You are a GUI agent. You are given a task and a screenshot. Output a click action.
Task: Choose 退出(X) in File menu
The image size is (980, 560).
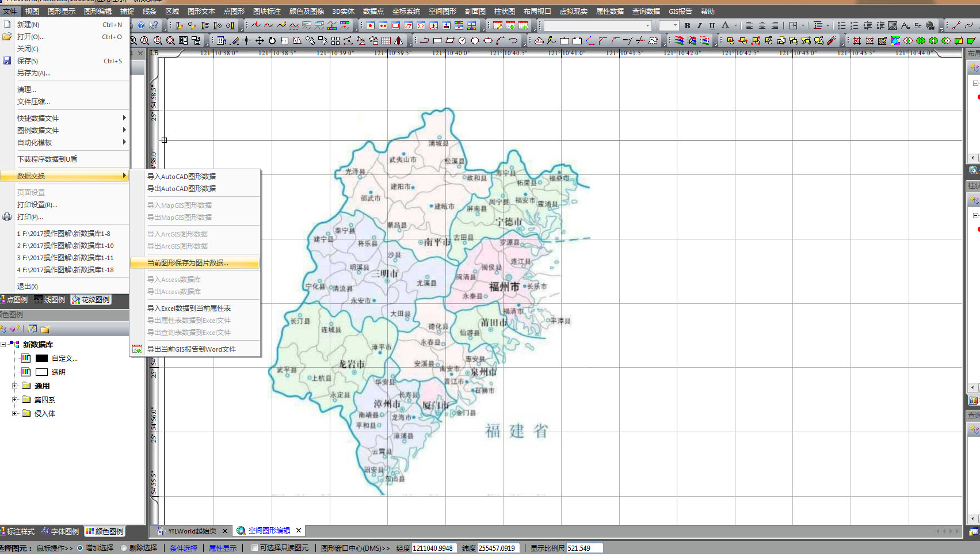tap(65, 287)
